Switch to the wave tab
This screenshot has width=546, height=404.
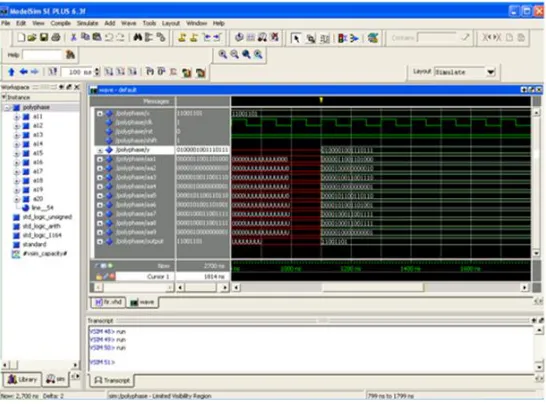(142, 302)
